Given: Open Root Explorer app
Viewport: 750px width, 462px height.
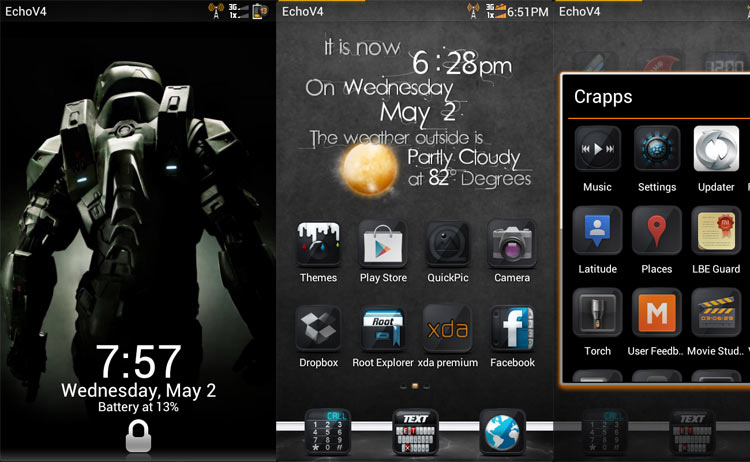Looking at the screenshot, I should pyautogui.click(x=383, y=329).
